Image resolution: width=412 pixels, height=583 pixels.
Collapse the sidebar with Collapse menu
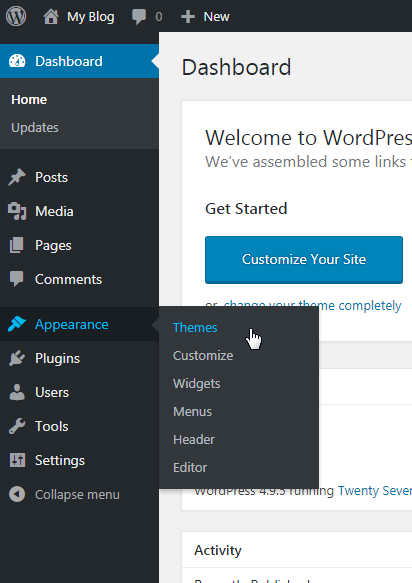(x=64, y=495)
